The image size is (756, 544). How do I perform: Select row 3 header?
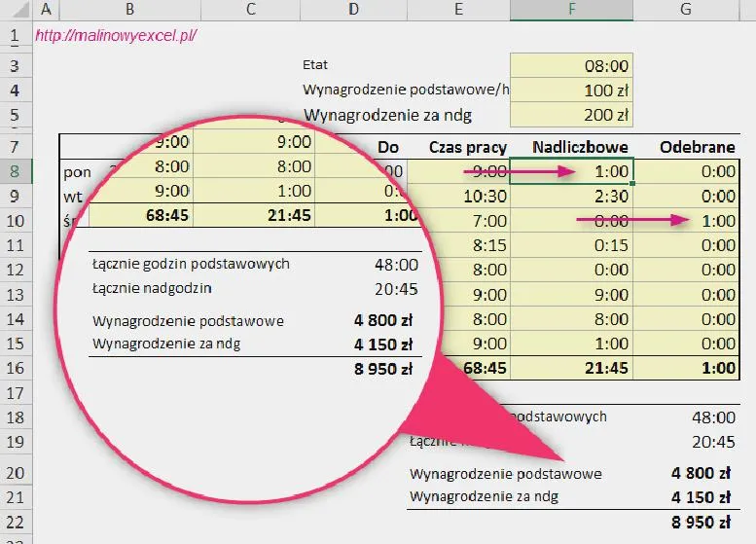pyautogui.click(x=14, y=64)
